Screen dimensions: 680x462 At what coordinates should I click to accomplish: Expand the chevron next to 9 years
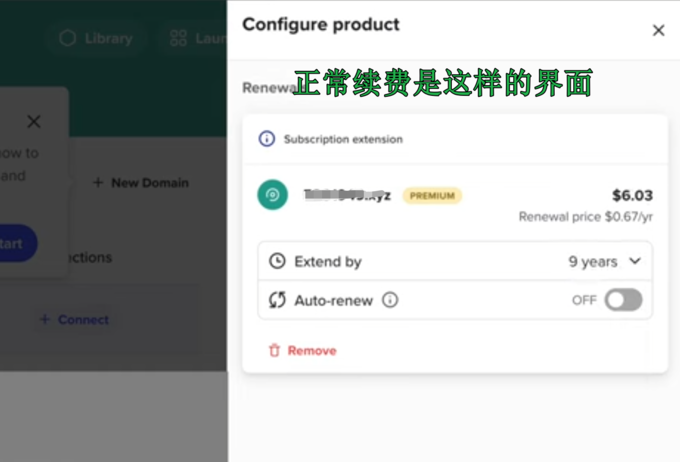coord(635,261)
